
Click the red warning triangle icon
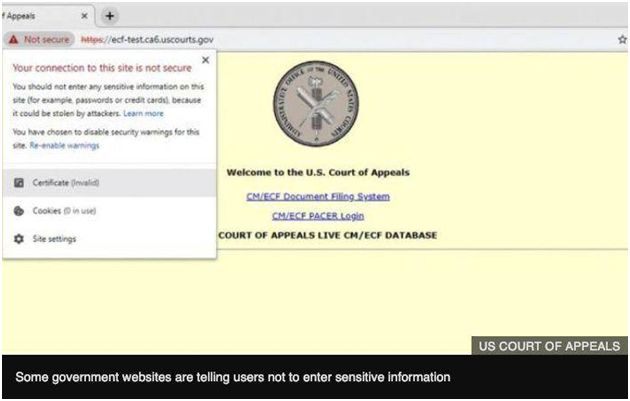coord(14,39)
